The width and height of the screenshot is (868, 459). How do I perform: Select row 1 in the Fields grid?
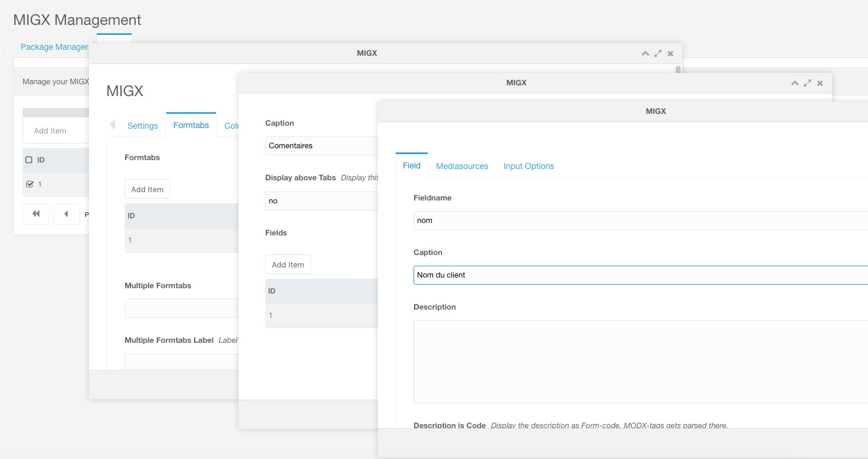pyautogui.click(x=322, y=315)
